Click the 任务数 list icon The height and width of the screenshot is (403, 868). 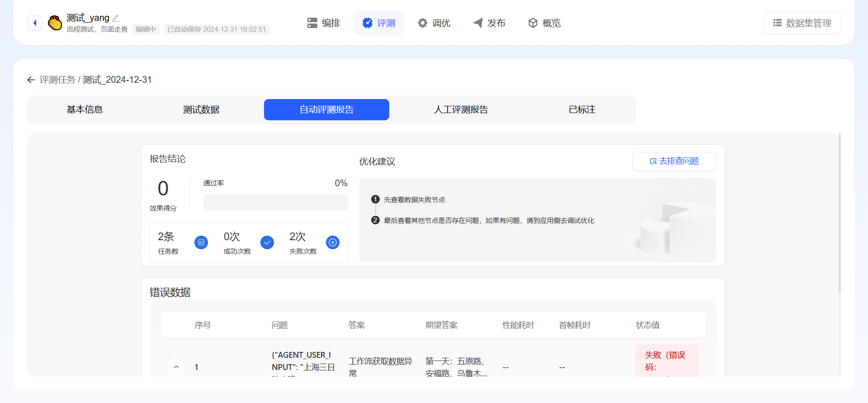(201, 242)
